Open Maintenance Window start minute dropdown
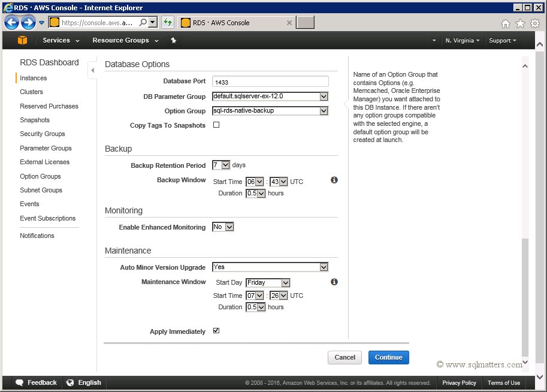The height and width of the screenshot is (392, 547). click(x=279, y=295)
